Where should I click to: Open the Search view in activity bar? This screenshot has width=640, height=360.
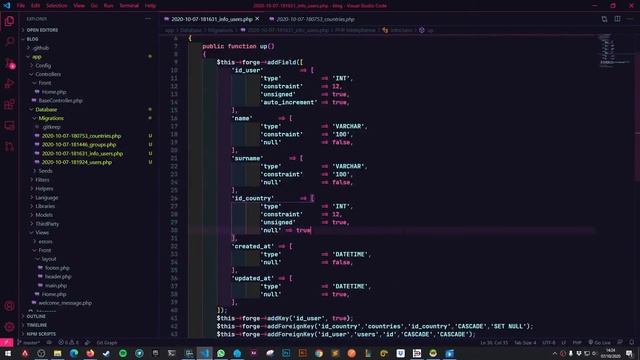[x=9, y=42]
